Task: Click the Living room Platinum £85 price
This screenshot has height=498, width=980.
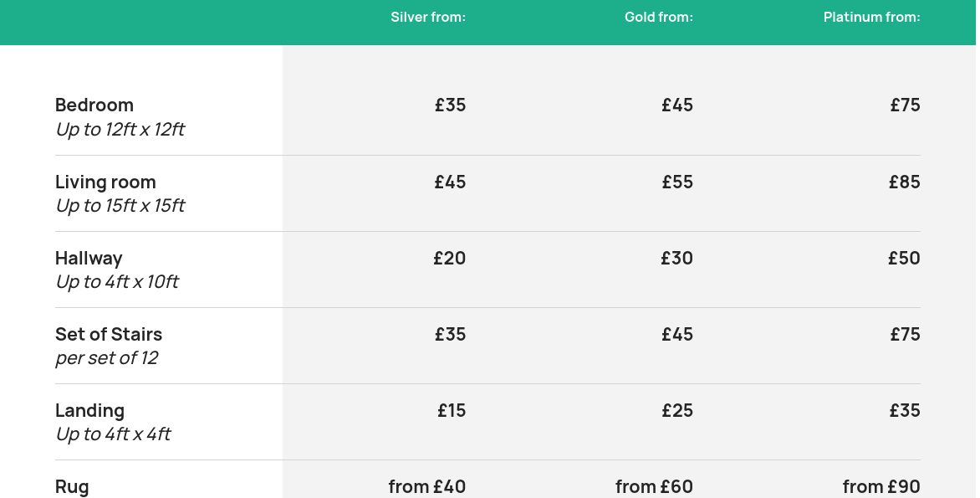Action: [905, 182]
